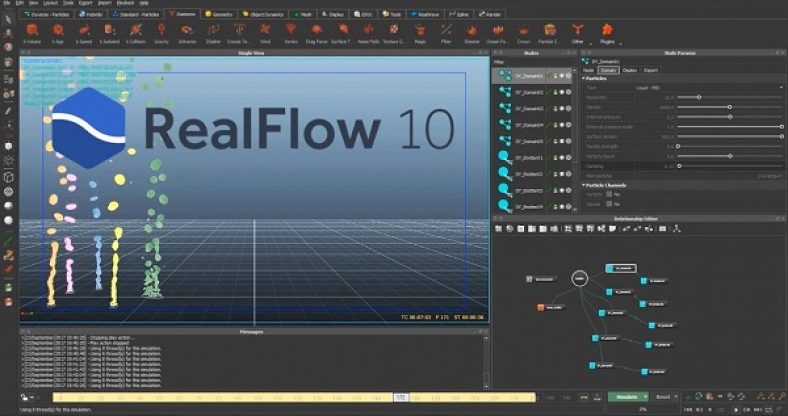Image resolution: width=788 pixels, height=416 pixels.
Task: Open the Reset button dropdown arrow
Action: (x=674, y=397)
